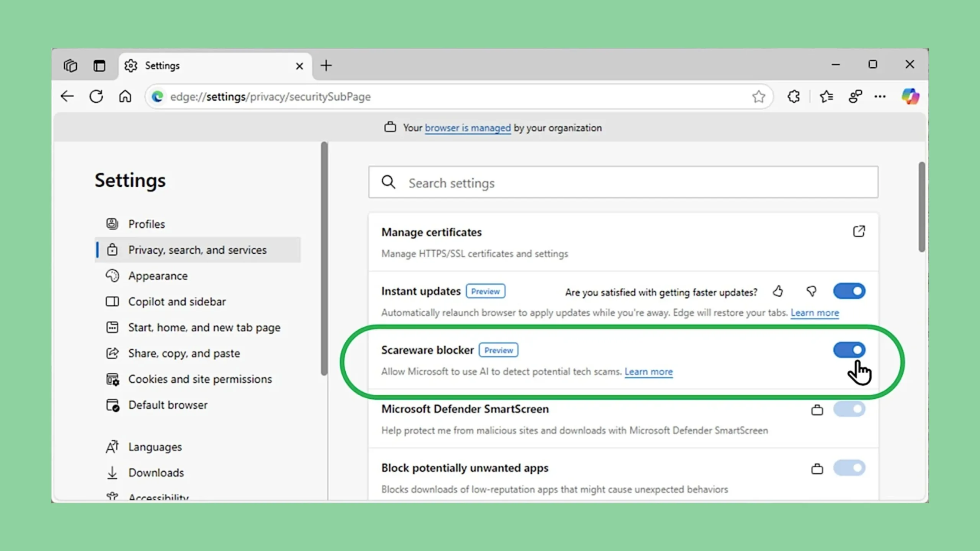This screenshot has height=551, width=980.
Task: Open the tab actions menu icon
Action: coord(100,65)
